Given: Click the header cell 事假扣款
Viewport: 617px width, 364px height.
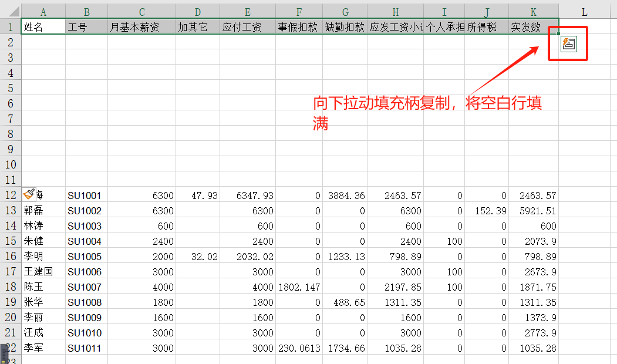Looking at the screenshot, I should click(299, 27).
